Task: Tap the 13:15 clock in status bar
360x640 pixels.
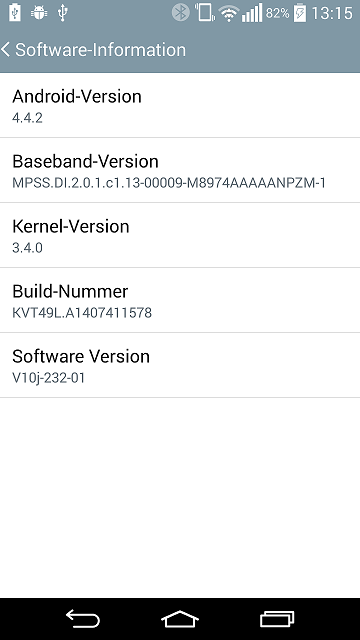Action: (x=332, y=13)
